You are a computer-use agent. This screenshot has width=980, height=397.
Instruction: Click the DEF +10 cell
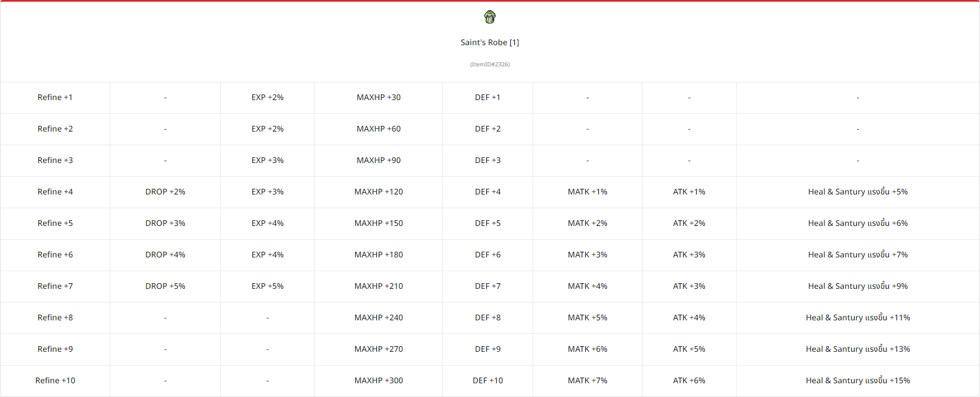pyautogui.click(x=487, y=381)
